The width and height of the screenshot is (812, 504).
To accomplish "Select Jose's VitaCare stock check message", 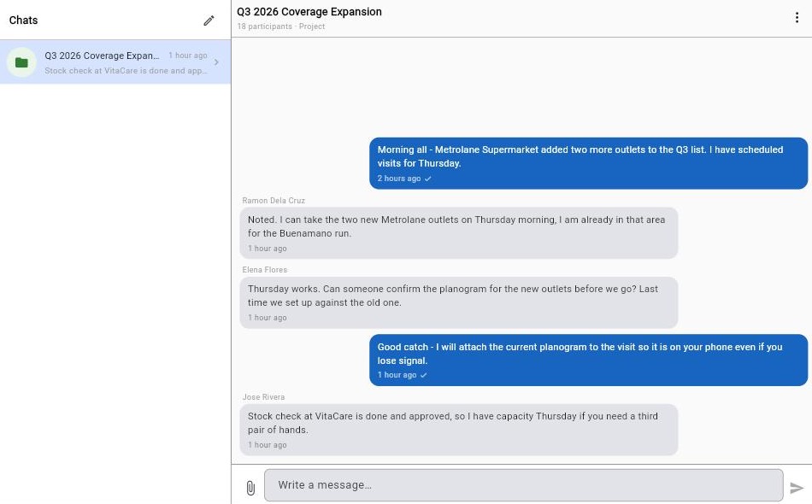I will (459, 430).
